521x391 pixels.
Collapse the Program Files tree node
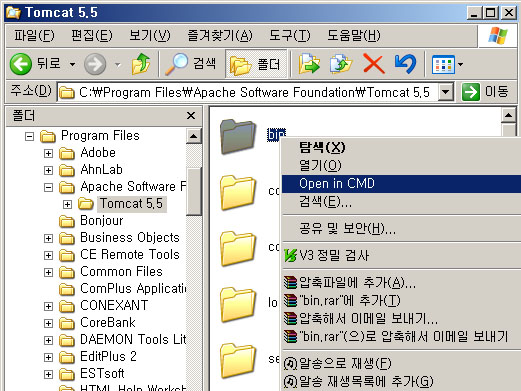point(29,136)
